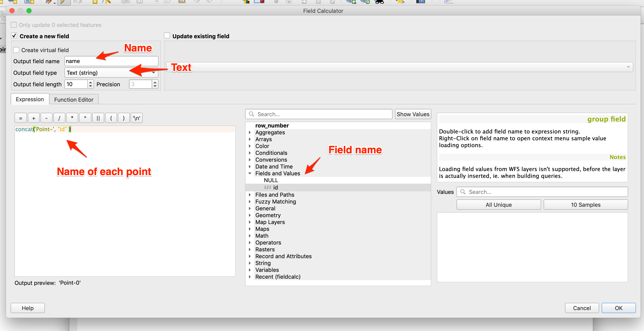Expand the Conditionals function group
The height and width of the screenshot is (331, 644).
pyautogui.click(x=250, y=153)
